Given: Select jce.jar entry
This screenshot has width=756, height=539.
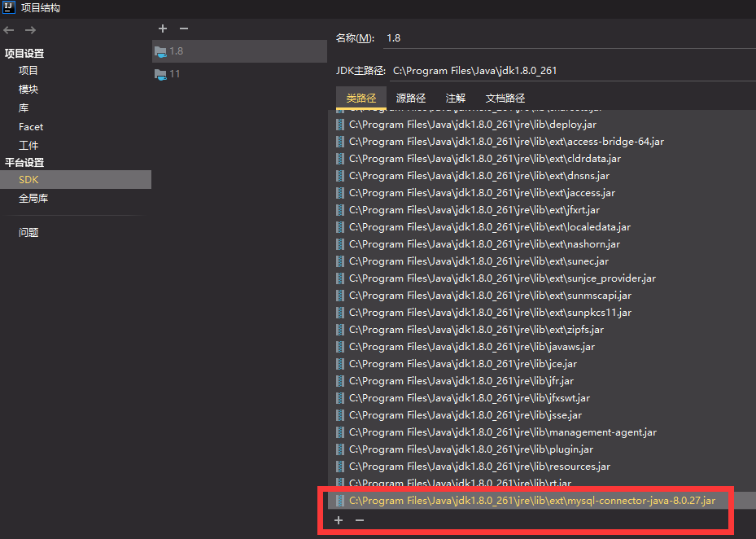Looking at the screenshot, I should [542, 364].
